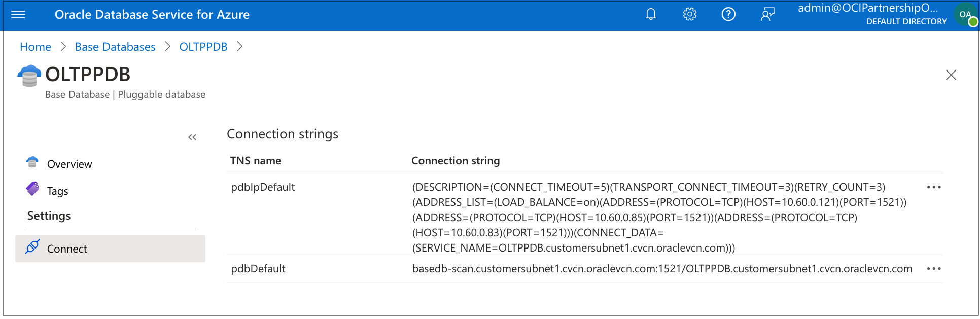Open the Tags menu item
The height and width of the screenshot is (319, 980).
click(57, 191)
